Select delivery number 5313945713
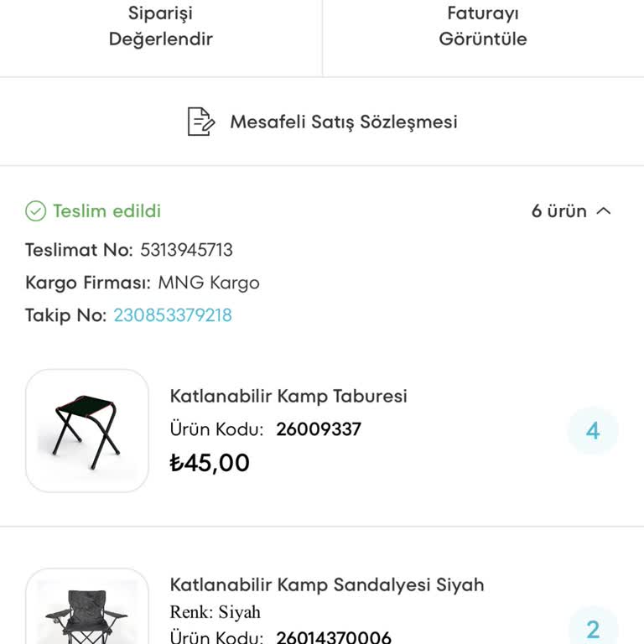Image resolution: width=644 pixels, height=644 pixels. click(186, 250)
